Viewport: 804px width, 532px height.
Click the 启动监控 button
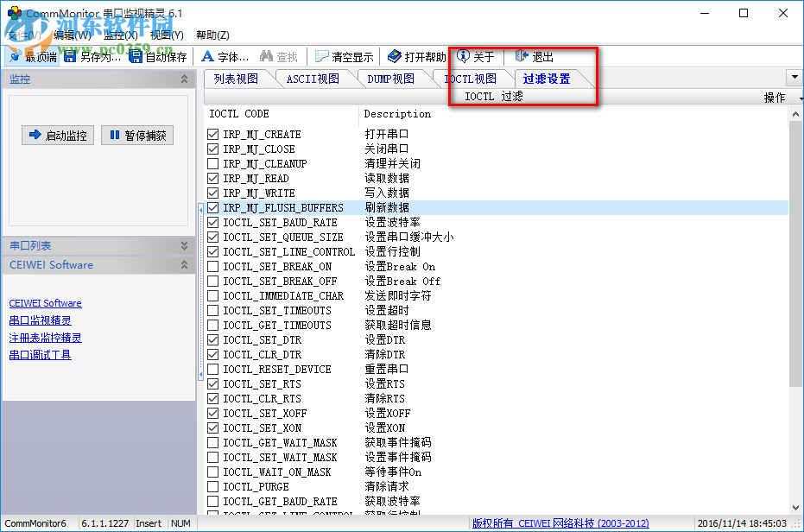(x=57, y=135)
